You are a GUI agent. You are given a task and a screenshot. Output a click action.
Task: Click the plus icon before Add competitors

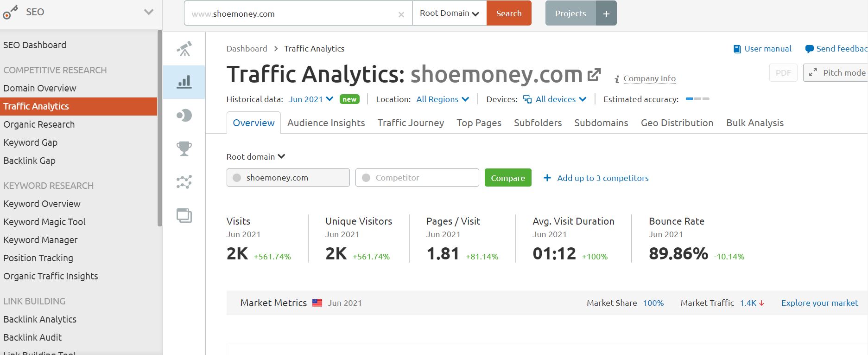(547, 178)
